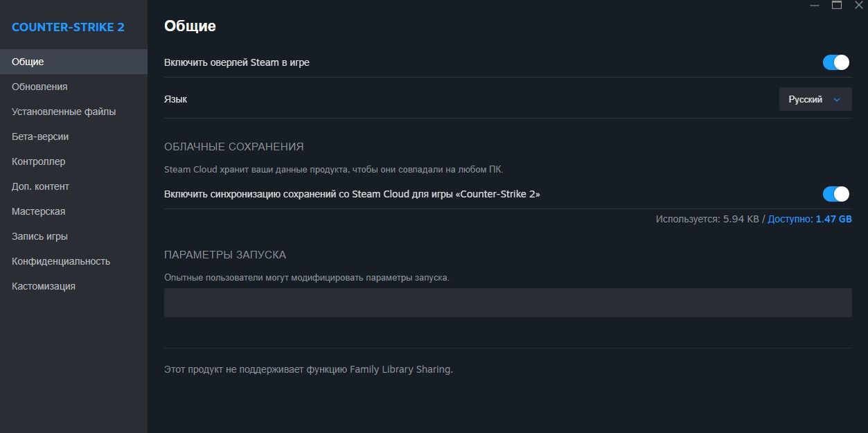Viewport: 868px width, 433px height.
Task: Switch to the Контроллер settings
Action: (38, 161)
